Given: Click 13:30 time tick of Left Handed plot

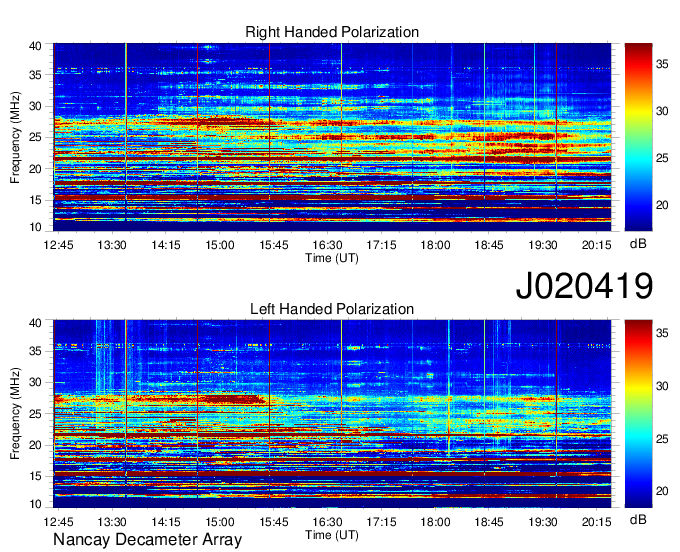Looking at the screenshot, I should point(112,522).
